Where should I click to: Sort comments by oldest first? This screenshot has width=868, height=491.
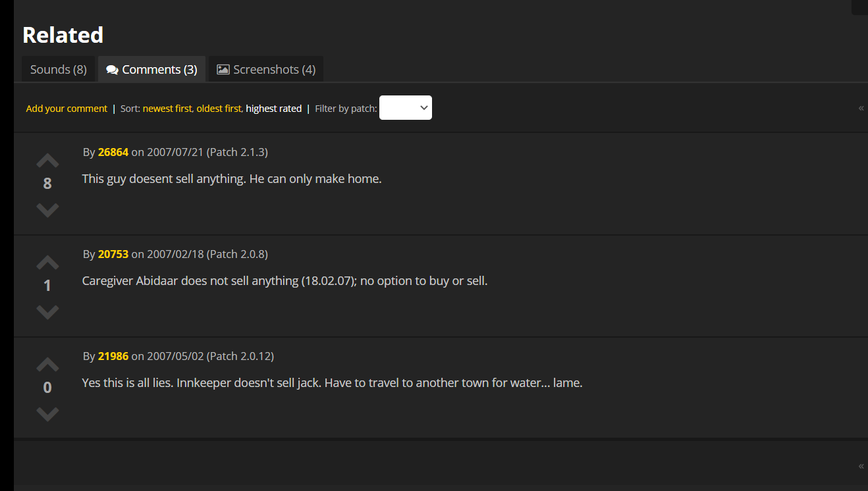[x=219, y=109]
